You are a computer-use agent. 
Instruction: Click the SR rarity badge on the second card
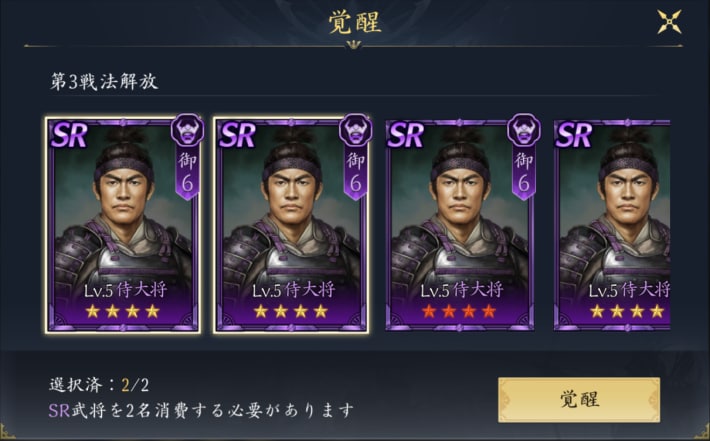point(238,135)
